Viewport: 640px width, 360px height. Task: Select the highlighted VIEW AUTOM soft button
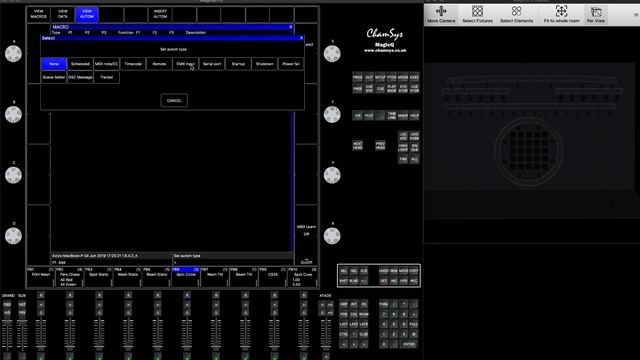coord(87,14)
